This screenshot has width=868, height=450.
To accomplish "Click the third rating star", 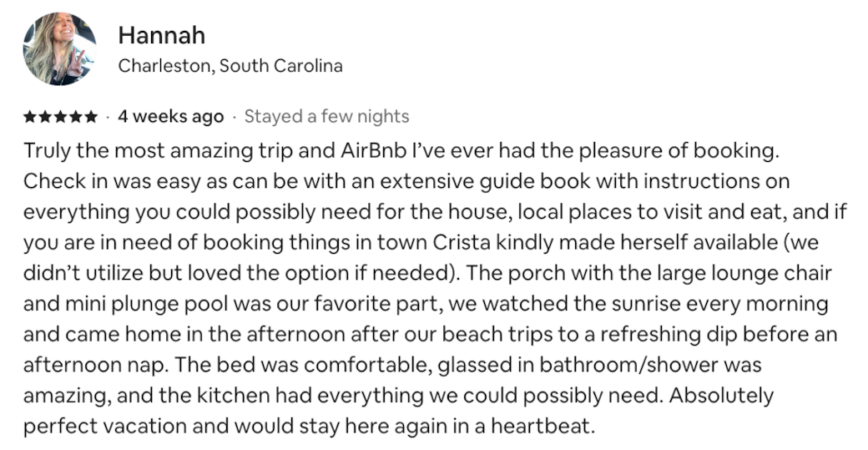I will point(60,117).
